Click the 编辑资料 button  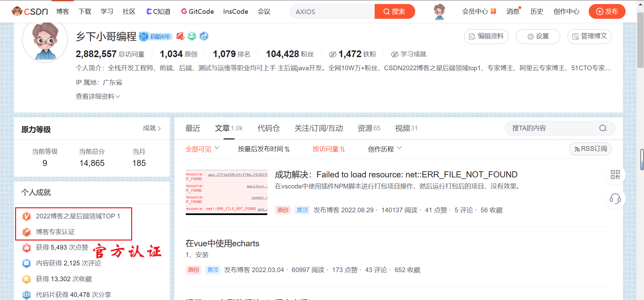click(x=486, y=36)
